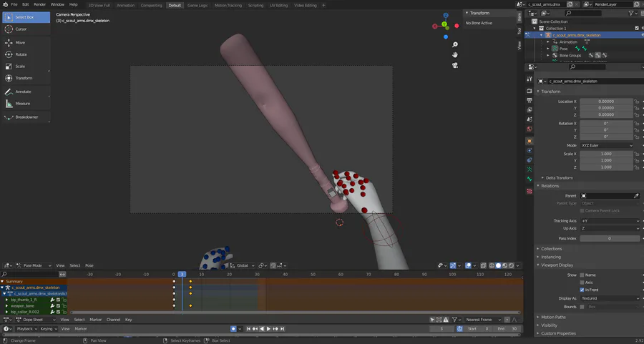Select the Annotate tool

(x=26, y=92)
